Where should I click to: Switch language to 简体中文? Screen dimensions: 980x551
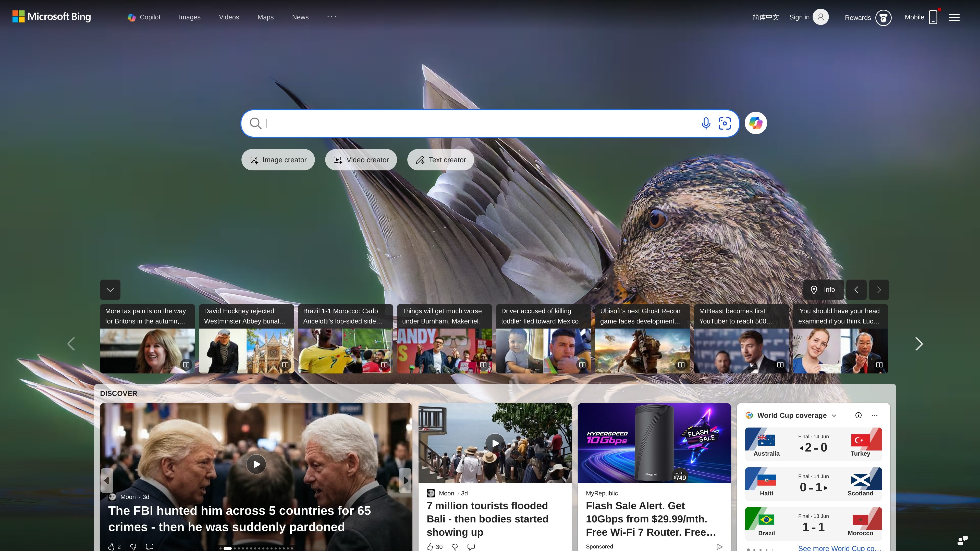point(765,17)
